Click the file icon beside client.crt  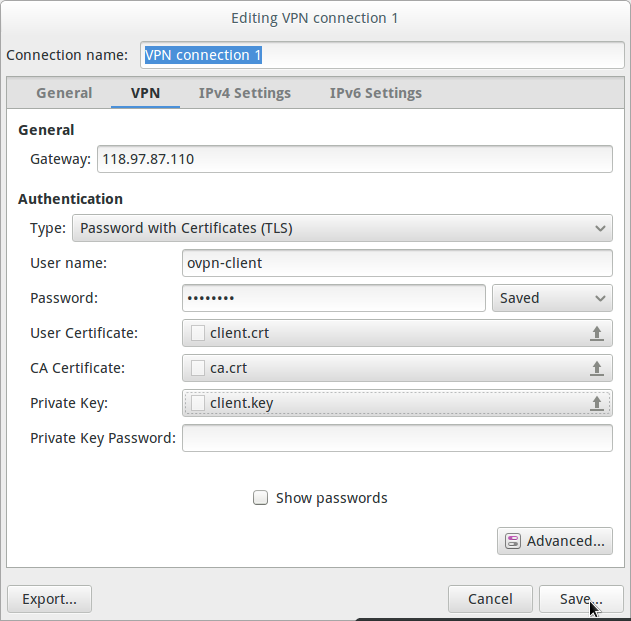click(198, 333)
